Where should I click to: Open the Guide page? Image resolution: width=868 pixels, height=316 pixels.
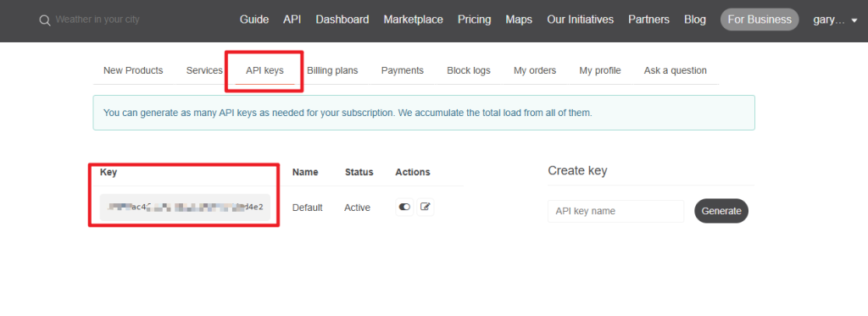[x=254, y=19]
